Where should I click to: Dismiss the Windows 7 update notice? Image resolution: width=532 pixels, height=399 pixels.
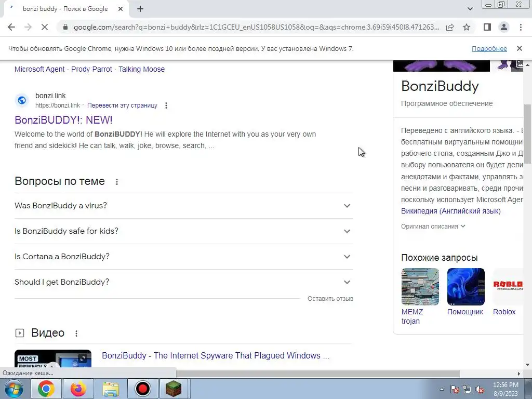(x=519, y=48)
